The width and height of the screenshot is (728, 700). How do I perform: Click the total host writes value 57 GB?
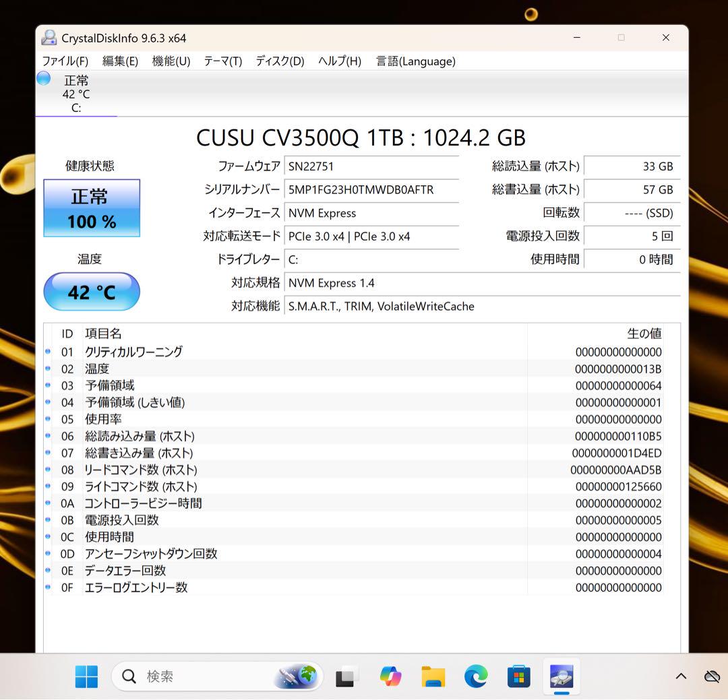click(632, 190)
